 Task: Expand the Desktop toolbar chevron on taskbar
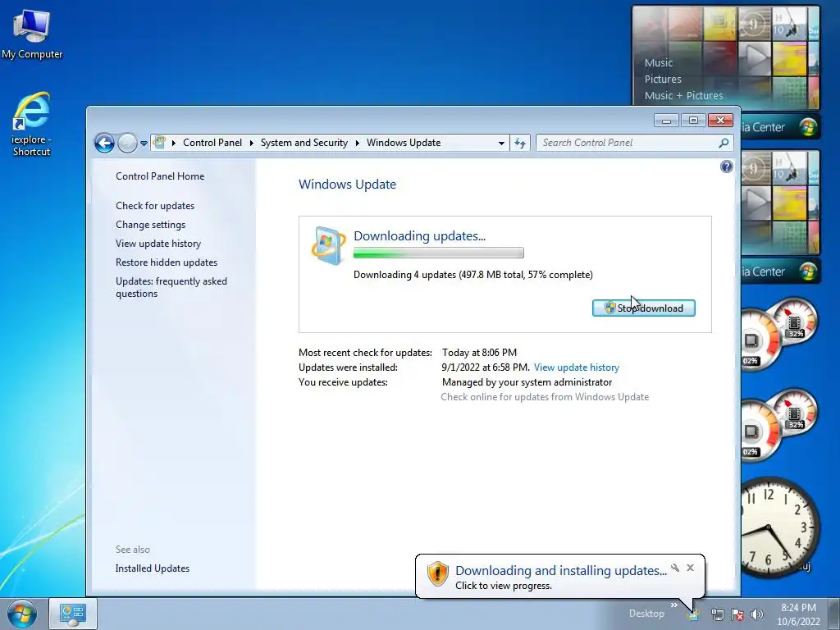(674, 605)
